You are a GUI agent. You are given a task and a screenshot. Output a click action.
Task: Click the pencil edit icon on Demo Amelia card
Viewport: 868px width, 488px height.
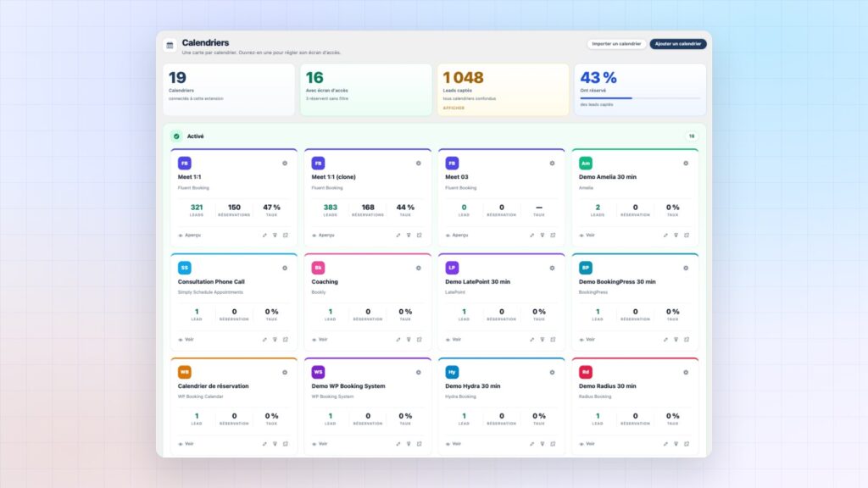[x=665, y=236]
